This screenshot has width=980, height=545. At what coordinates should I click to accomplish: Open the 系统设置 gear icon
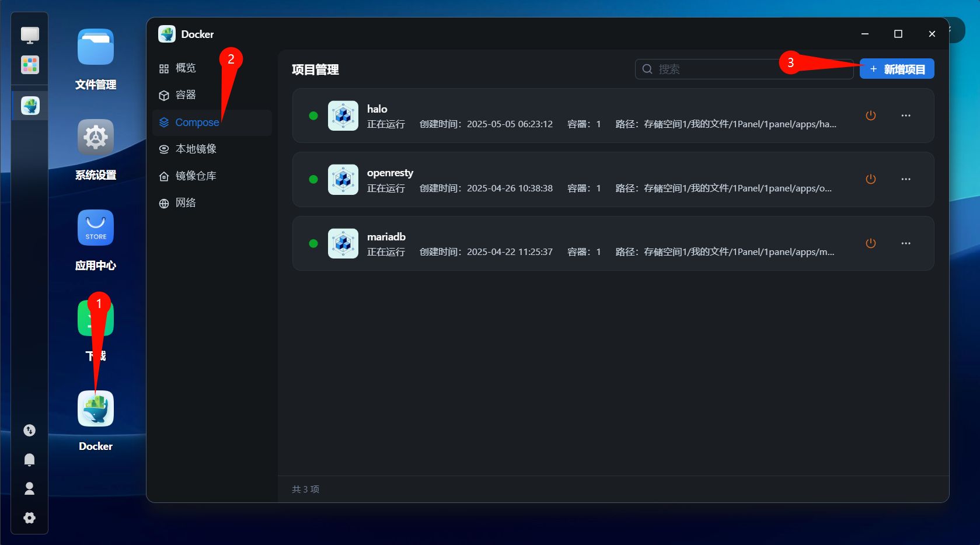(96, 138)
